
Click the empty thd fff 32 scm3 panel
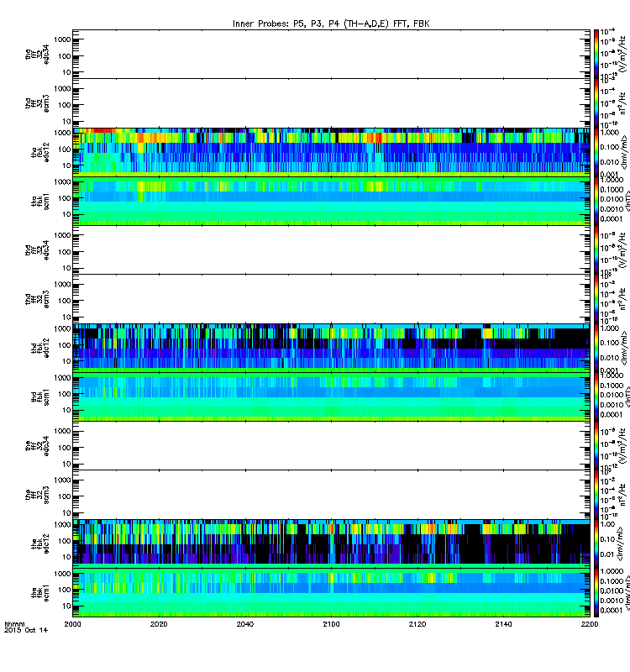click(331, 299)
